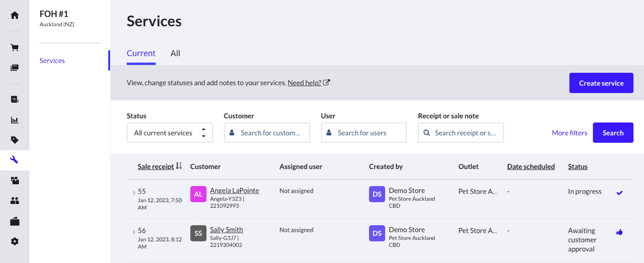The width and height of the screenshot is (644, 263).
Task: Switch to the All tab
Action: (x=175, y=53)
